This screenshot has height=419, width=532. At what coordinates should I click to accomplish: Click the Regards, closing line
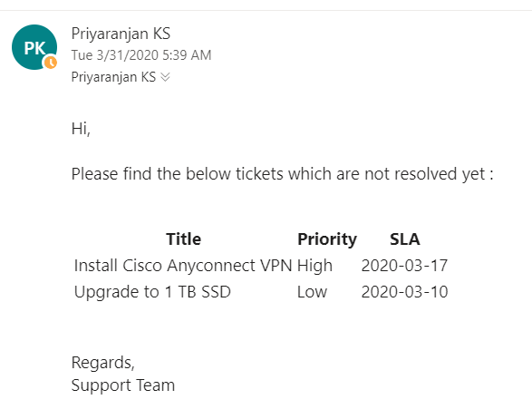[x=102, y=363]
